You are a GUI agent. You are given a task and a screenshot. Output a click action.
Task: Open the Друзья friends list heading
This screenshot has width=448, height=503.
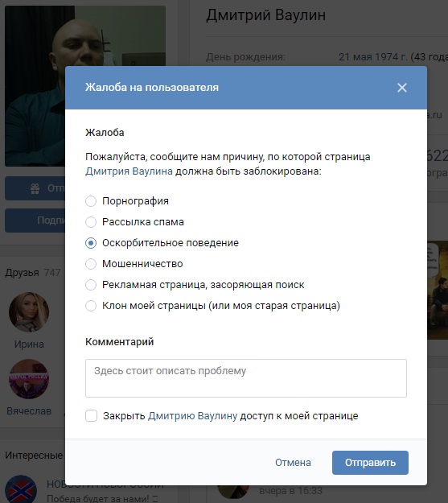(x=22, y=273)
